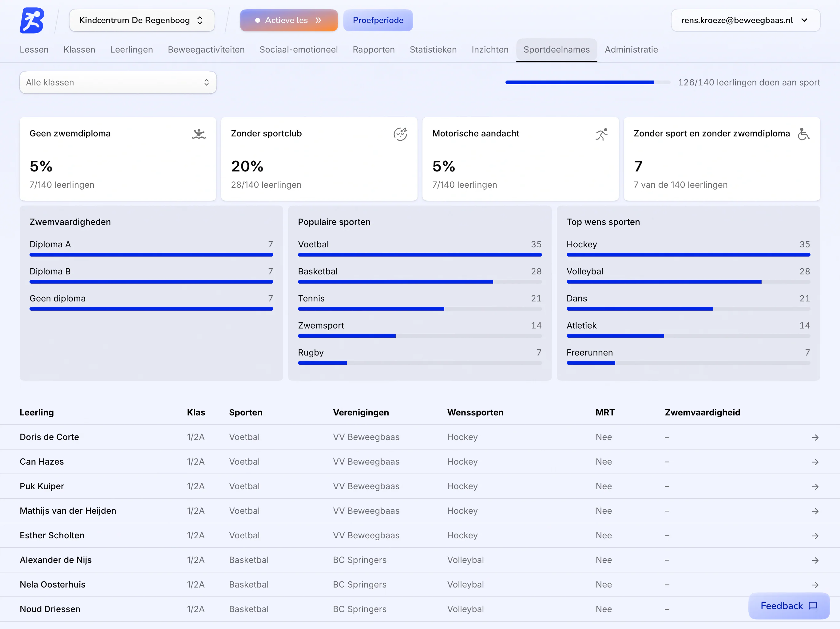
Task: Click the Beweegbaas runner logo
Action: [32, 21]
